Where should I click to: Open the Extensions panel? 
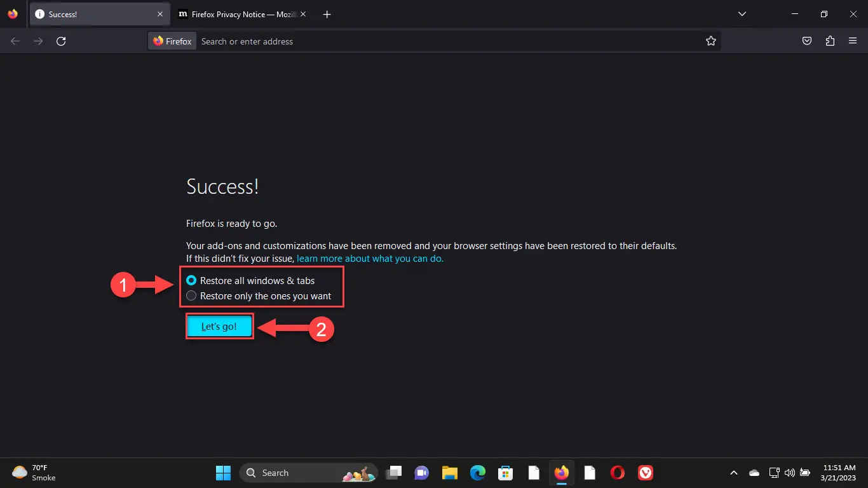(x=830, y=41)
